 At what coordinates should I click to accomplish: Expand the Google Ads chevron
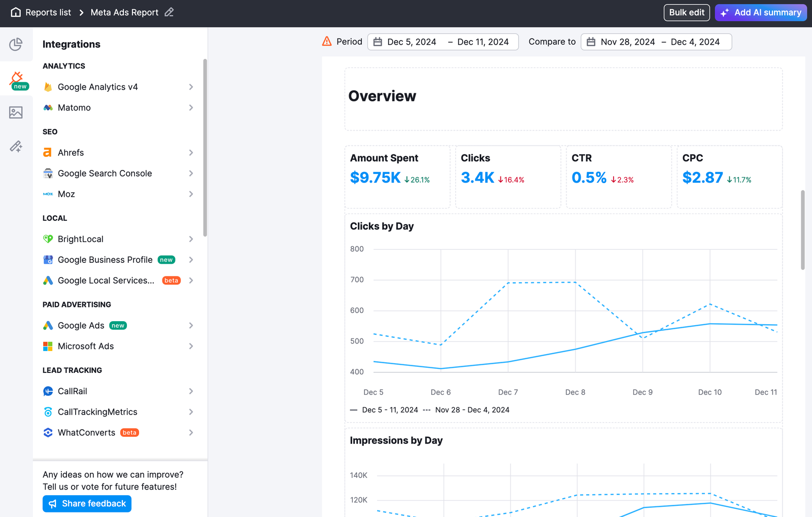[x=191, y=326]
